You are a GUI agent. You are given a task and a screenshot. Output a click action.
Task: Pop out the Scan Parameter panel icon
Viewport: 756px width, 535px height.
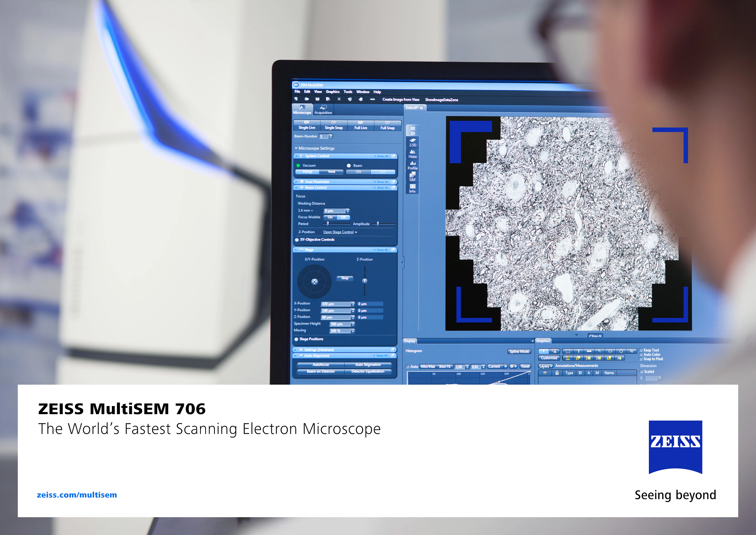(x=394, y=182)
